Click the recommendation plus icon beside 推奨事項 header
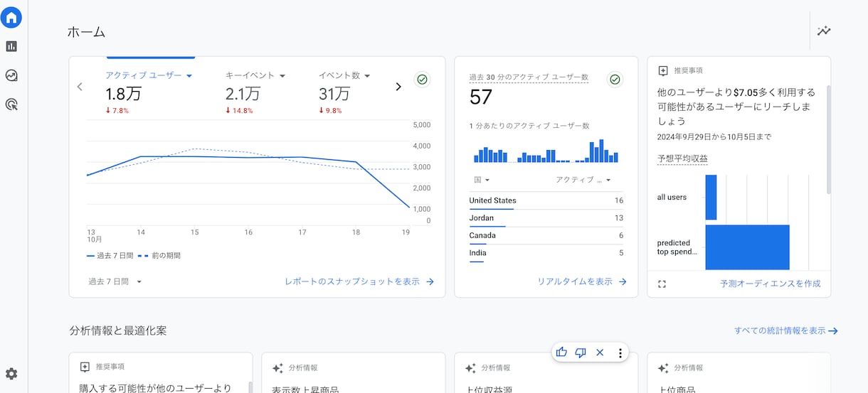The width and height of the screenshot is (868, 393). 663,71
